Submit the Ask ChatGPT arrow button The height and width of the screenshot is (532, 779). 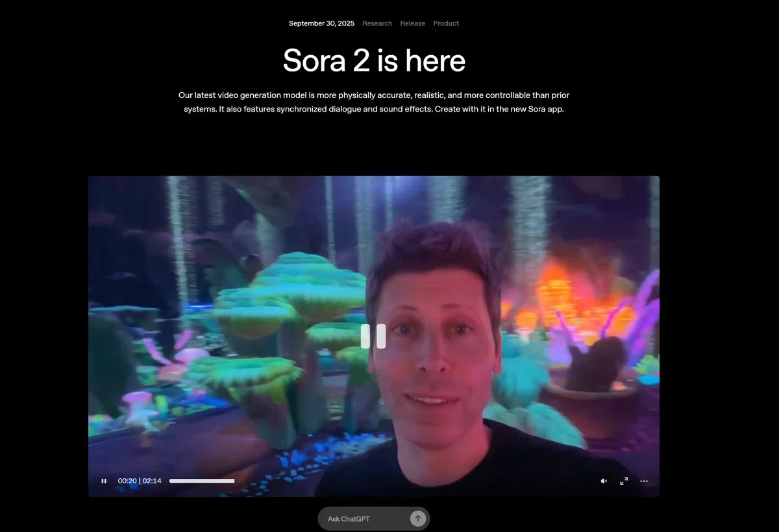pos(418,518)
